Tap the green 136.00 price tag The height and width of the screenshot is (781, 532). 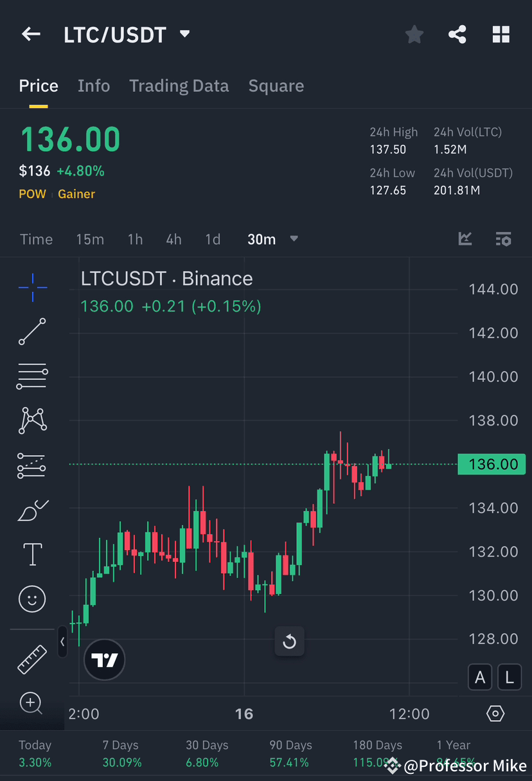coord(492,464)
